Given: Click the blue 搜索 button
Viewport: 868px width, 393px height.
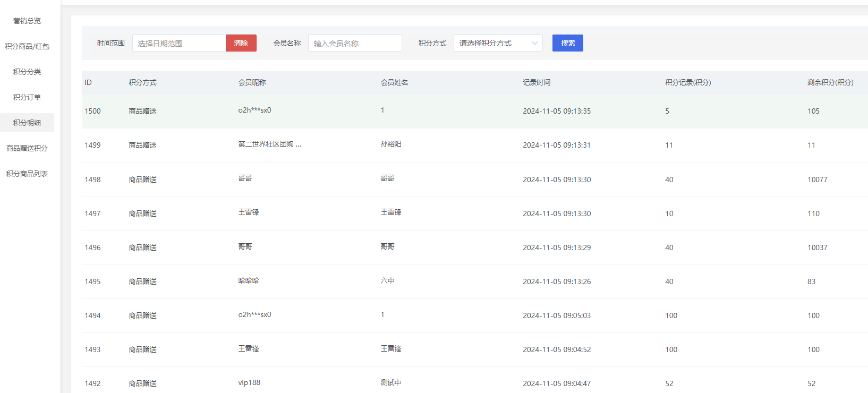Looking at the screenshot, I should 567,43.
